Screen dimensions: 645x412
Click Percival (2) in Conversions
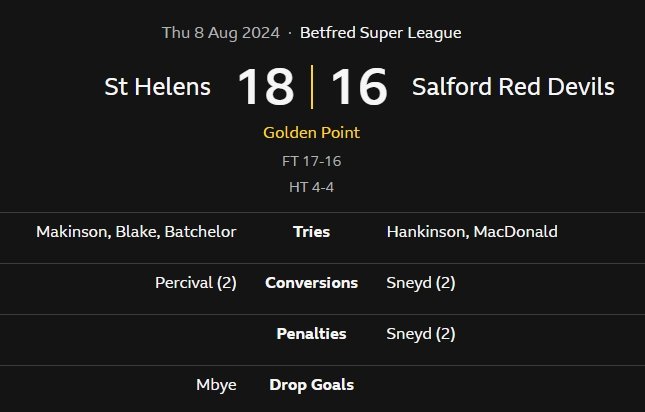tap(196, 283)
